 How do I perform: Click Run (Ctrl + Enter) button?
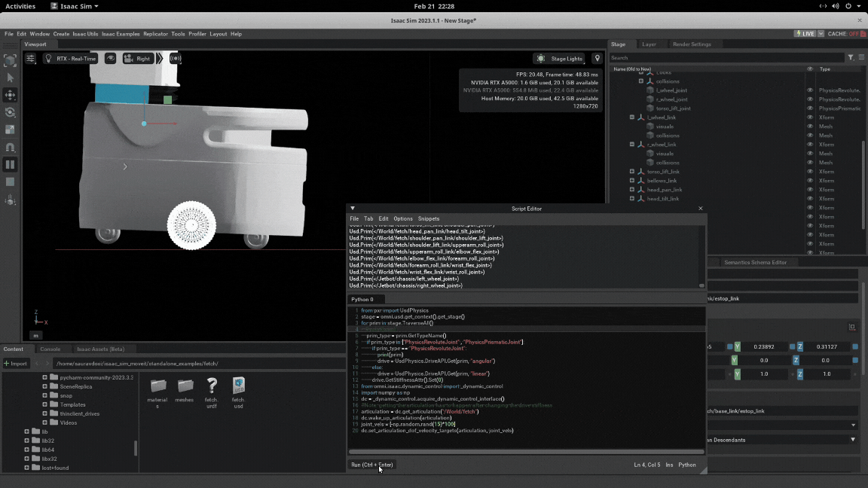[372, 465]
